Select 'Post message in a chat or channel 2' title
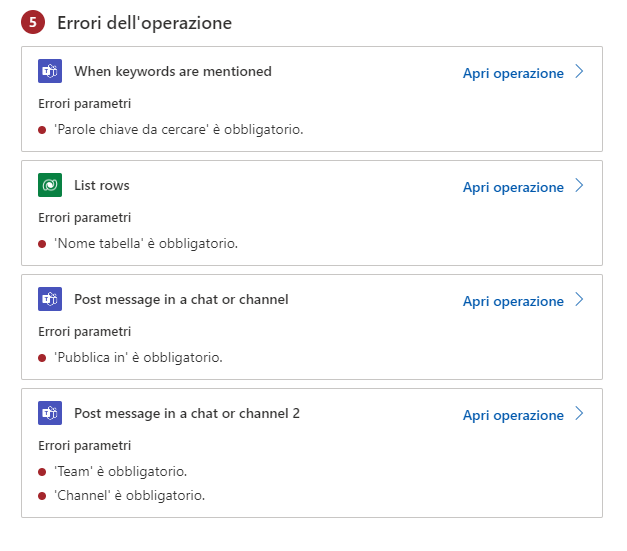The width and height of the screenshot is (627, 551). 187,413
